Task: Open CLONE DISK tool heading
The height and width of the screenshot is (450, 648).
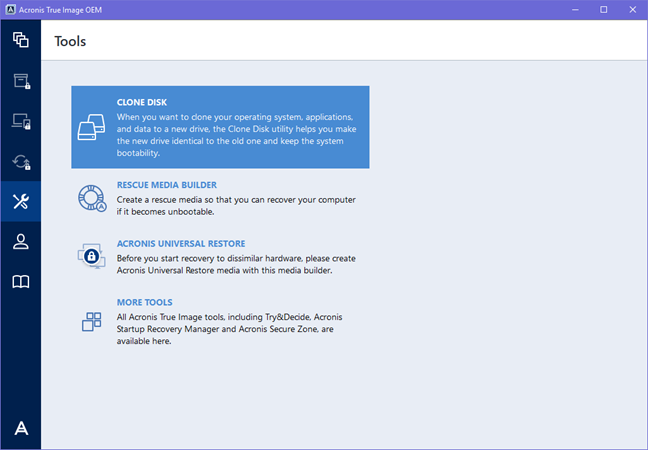Action: click(x=142, y=102)
